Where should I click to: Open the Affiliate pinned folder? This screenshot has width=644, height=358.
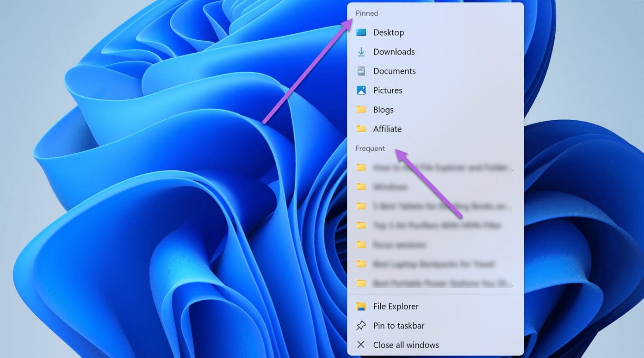click(387, 129)
